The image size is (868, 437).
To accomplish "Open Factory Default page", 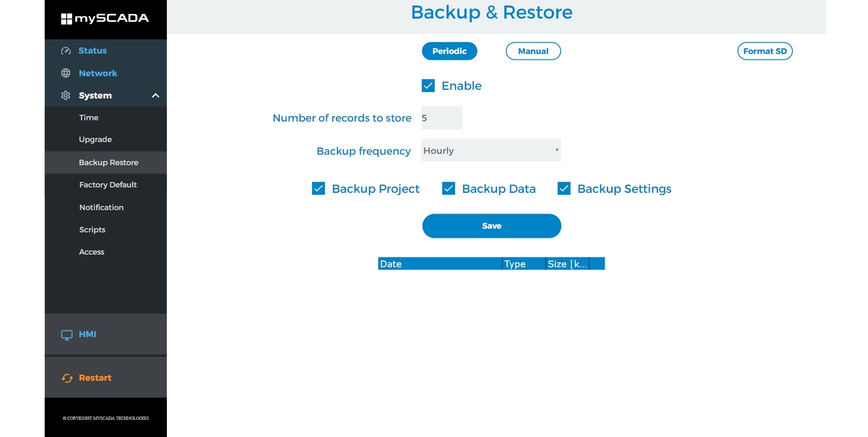I will pyautogui.click(x=108, y=185).
